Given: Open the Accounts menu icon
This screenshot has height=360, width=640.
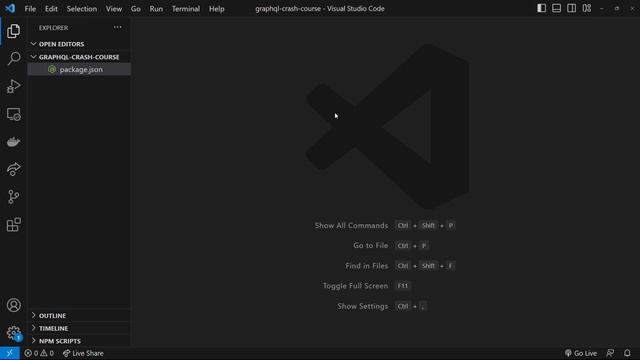Looking at the screenshot, I should 13,305.
